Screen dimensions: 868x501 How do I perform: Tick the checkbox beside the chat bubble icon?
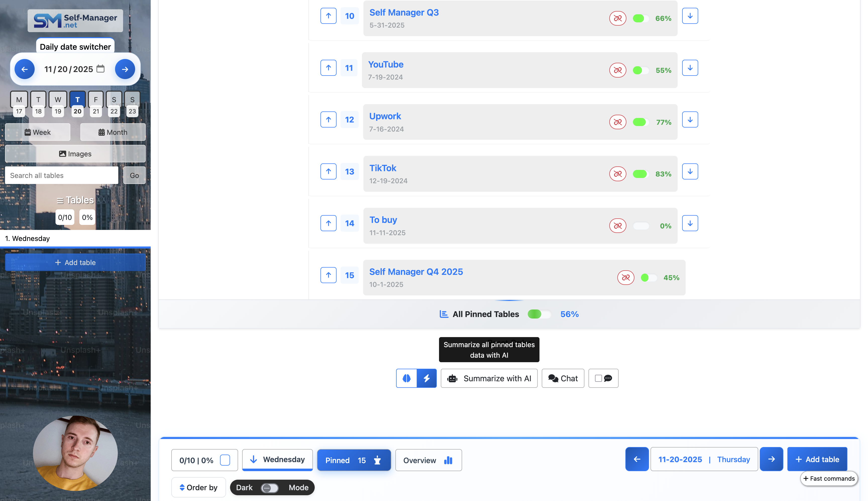(598, 378)
